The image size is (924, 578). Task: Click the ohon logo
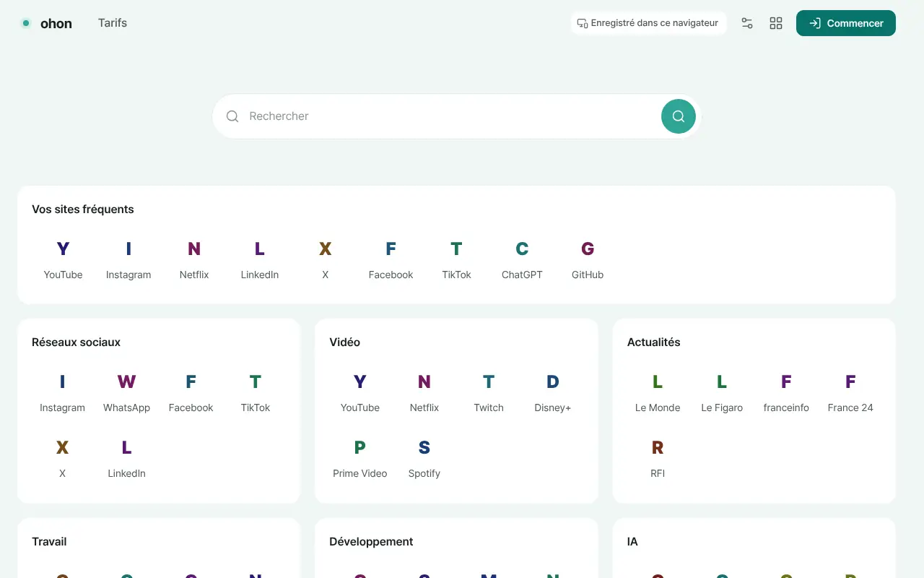click(x=47, y=23)
